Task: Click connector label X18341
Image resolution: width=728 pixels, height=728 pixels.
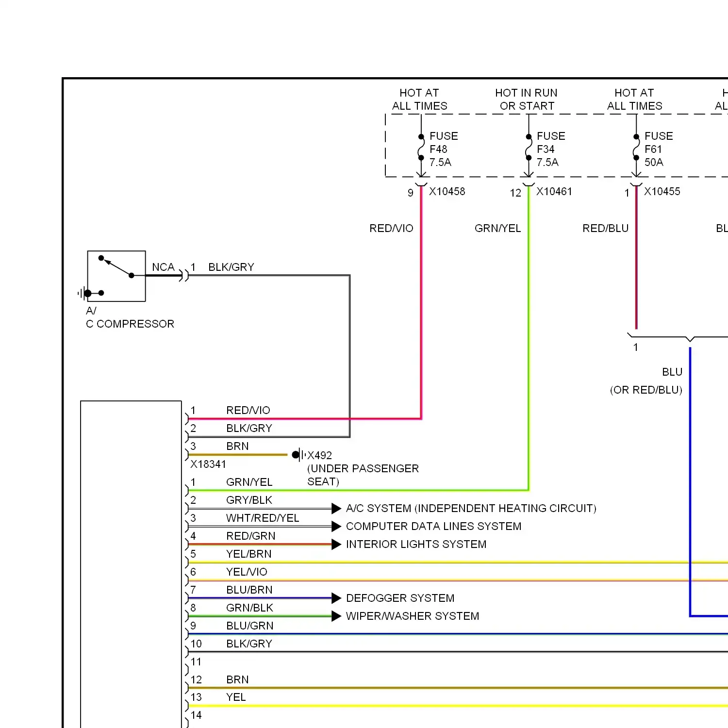Action: [x=208, y=464]
